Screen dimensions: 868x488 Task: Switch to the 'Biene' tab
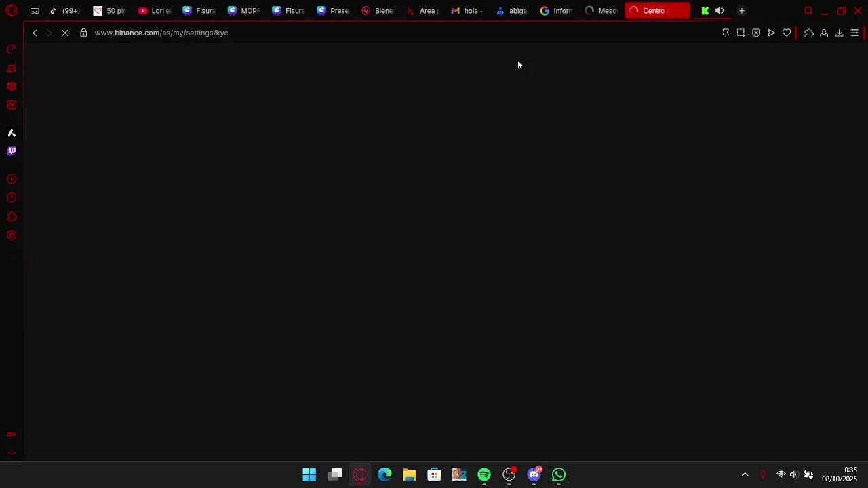[x=378, y=11]
